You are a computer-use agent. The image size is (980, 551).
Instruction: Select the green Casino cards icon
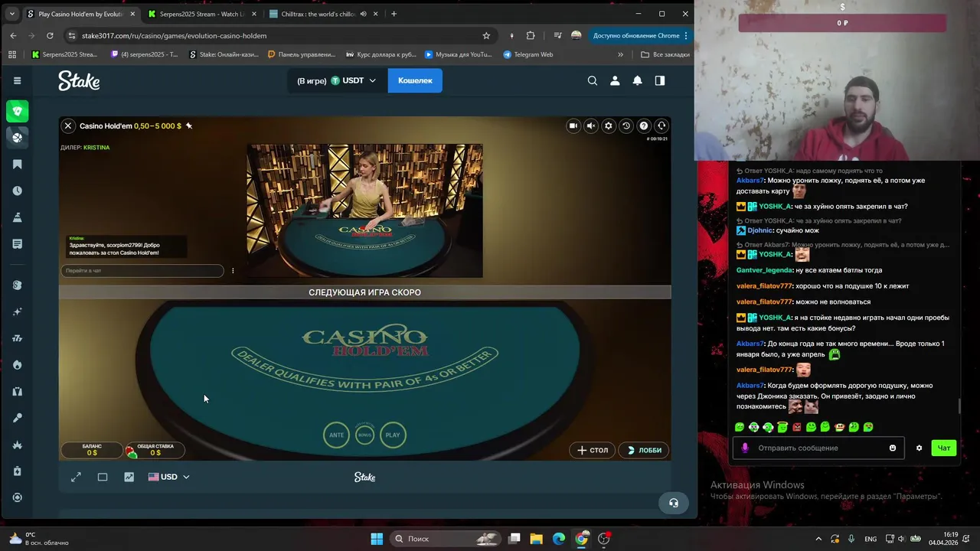tap(17, 112)
